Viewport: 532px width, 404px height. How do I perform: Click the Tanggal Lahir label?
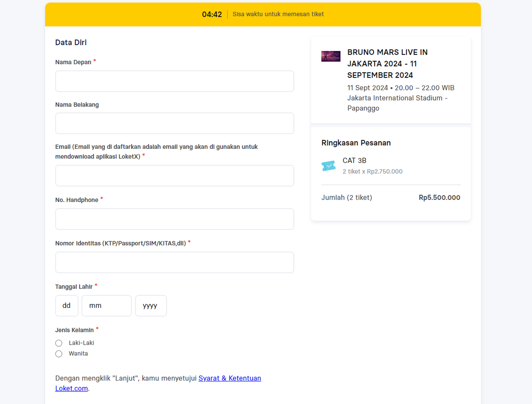click(74, 287)
